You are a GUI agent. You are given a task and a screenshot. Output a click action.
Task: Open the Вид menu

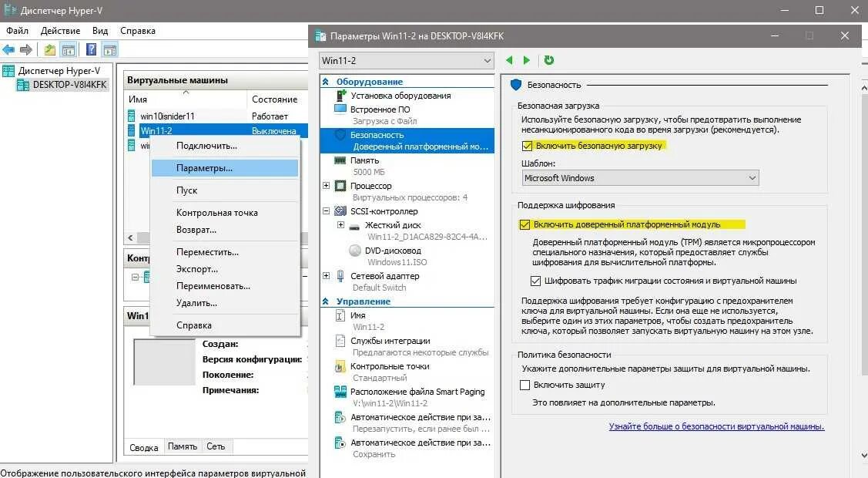[100, 31]
